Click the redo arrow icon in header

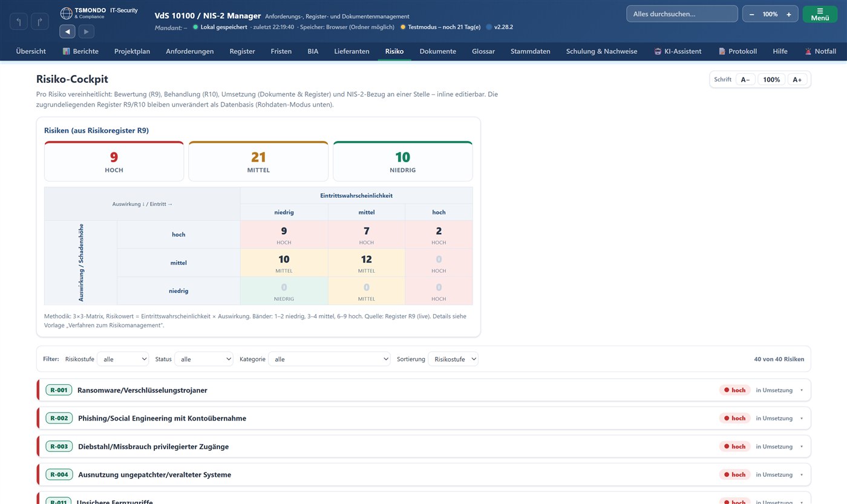coord(40,22)
